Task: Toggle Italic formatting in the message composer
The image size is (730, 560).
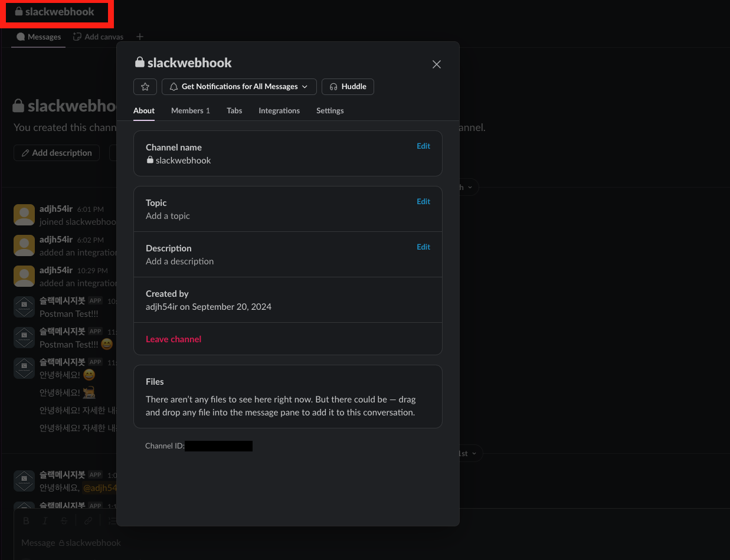Action: [45, 521]
